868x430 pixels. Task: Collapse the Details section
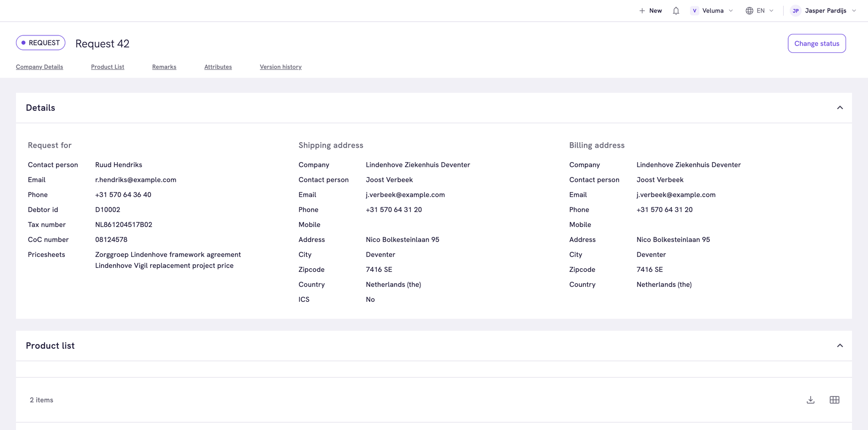pyautogui.click(x=840, y=108)
